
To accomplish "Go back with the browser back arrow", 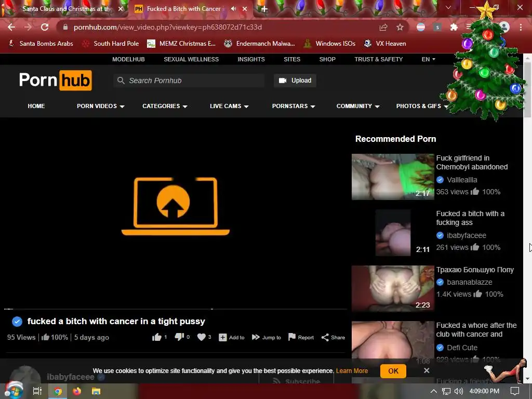I will (x=11, y=27).
